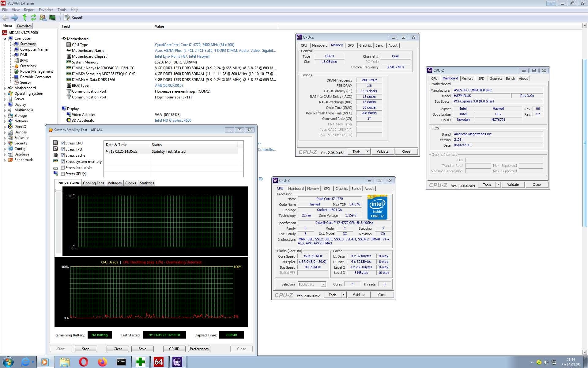588x368 pixels.
Task: Click the Refresh toolbar icon
Action: coord(34,17)
